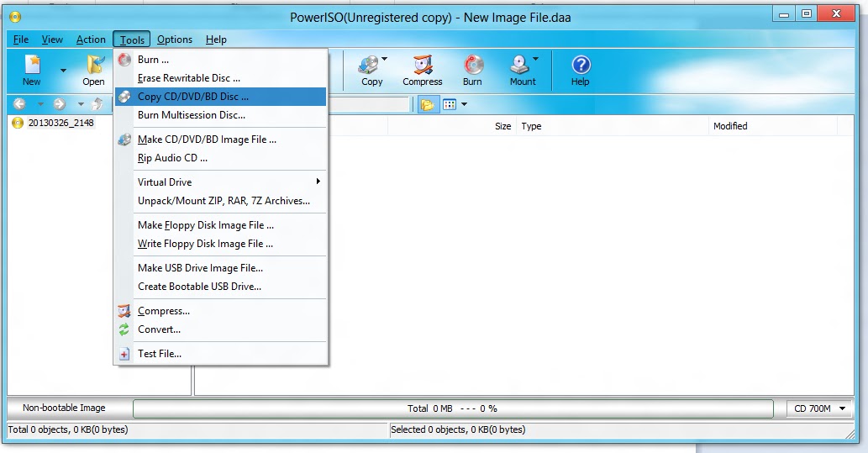The width and height of the screenshot is (868, 453).
Task: Click the Up one level icon
Action: coord(97,104)
